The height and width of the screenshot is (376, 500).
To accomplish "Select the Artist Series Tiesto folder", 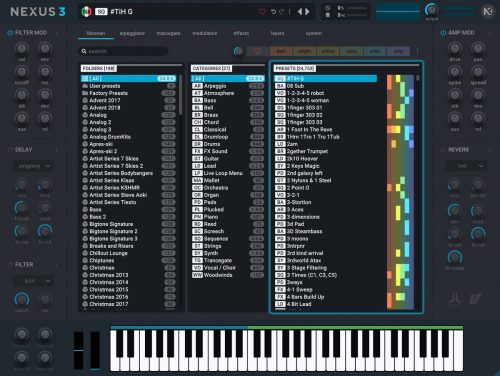I will [129, 202].
